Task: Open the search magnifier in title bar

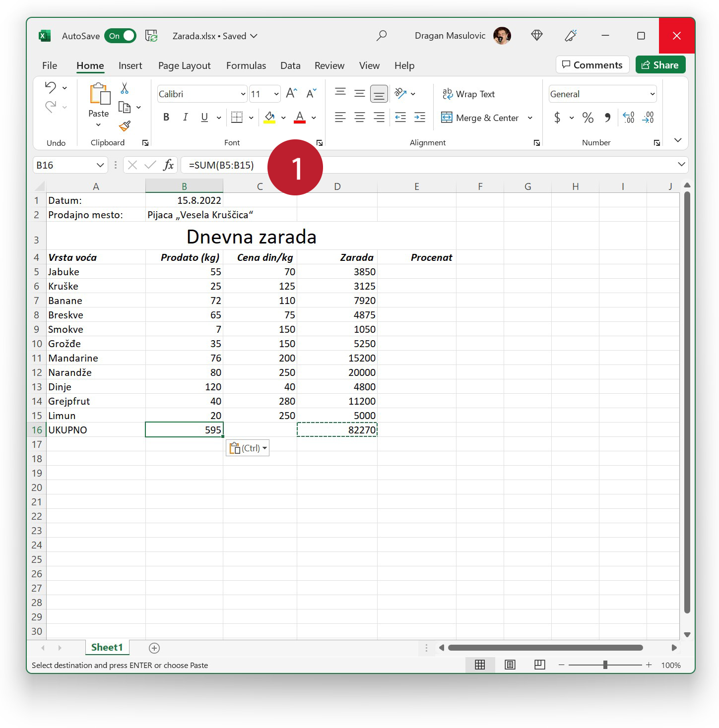Action: tap(382, 36)
